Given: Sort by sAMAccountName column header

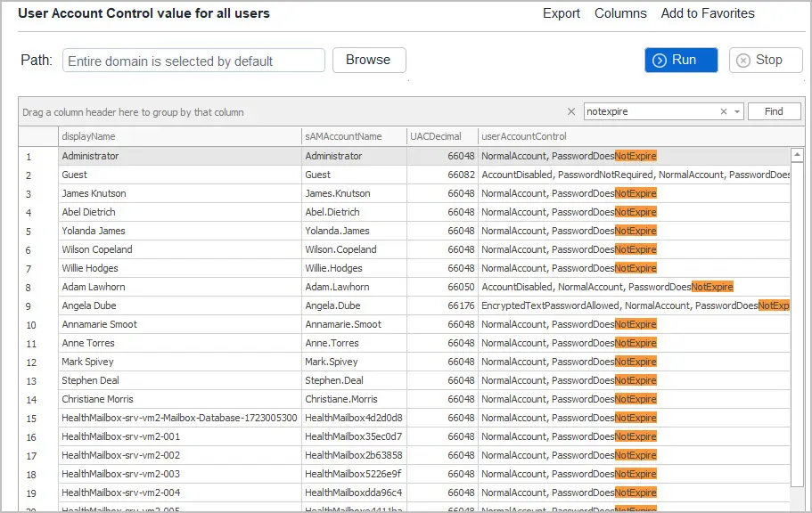Looking at the screenshot, I should click(x=354, y=136).
